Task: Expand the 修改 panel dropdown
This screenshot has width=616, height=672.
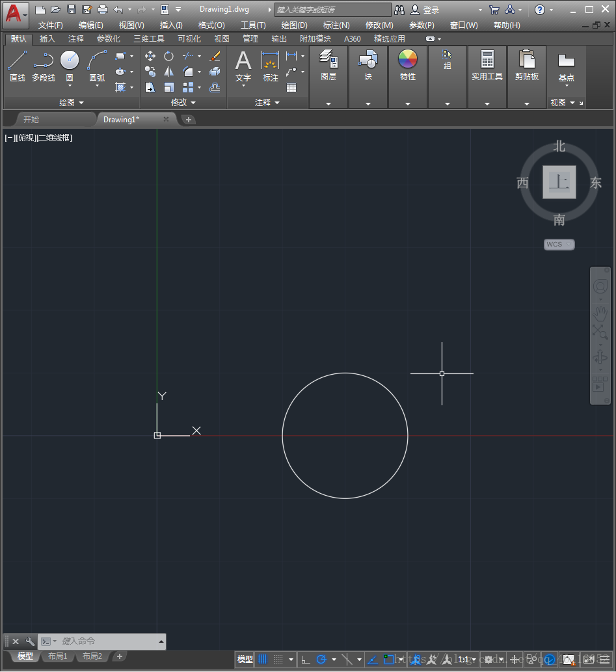Action: point(183,102)
